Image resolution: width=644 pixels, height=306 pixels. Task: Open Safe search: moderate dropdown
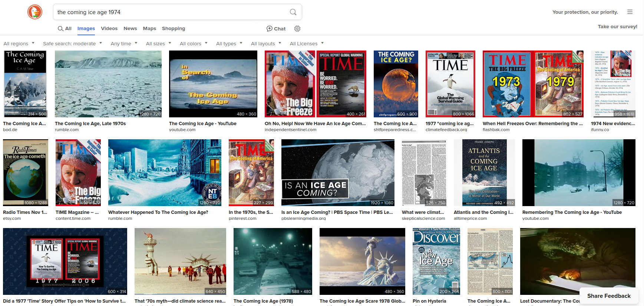click(72, 43)
